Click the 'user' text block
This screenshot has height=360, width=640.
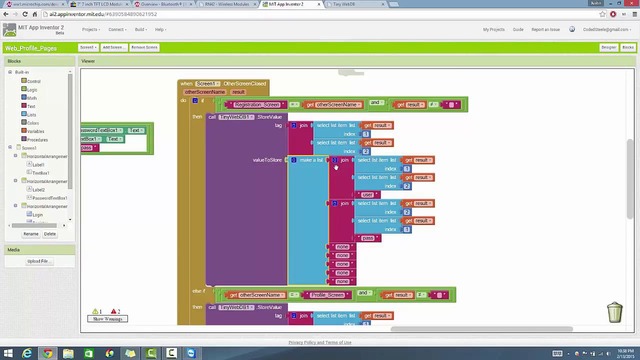(x=368, y=195)
